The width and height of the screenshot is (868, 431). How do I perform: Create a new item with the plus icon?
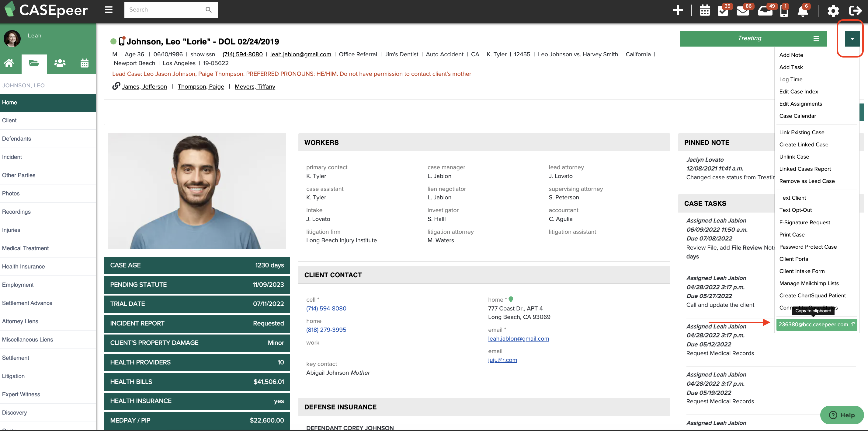[678, 10]
